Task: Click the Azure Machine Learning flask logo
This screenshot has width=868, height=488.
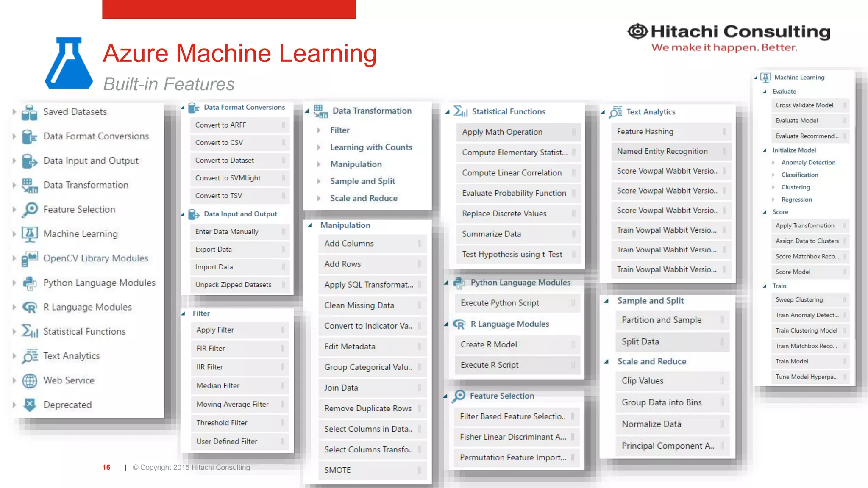Action: coord(69,63)
